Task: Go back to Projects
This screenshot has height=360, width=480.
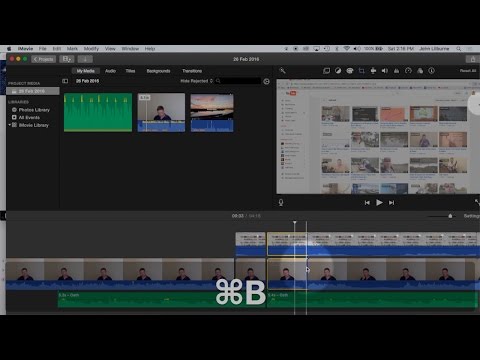Action: tap(44, 59)
